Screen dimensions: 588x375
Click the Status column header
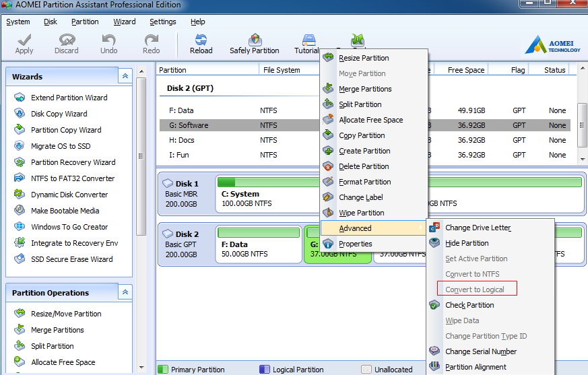pos(550,70)
